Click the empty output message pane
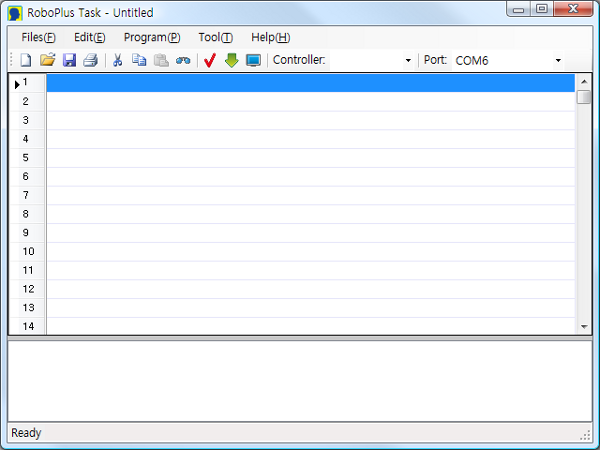 pyautogui.click(x=300, y=381)
